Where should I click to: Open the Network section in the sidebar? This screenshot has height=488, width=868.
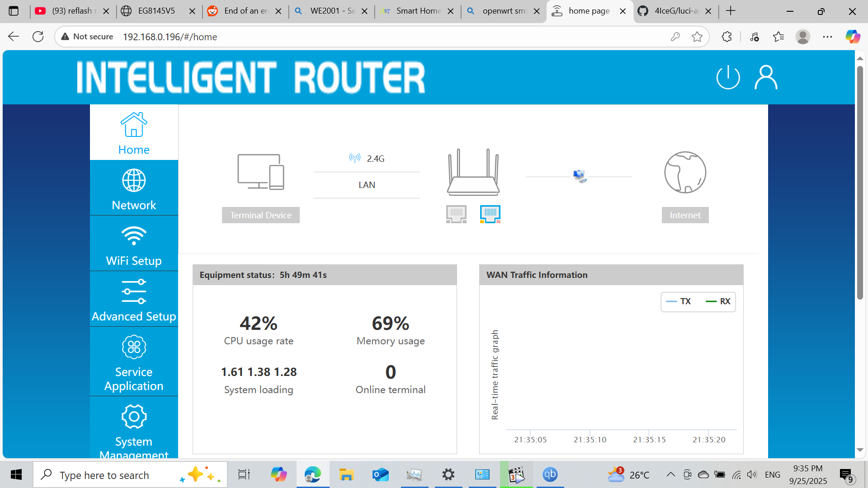pyautogui.click(x=134, y=188)
